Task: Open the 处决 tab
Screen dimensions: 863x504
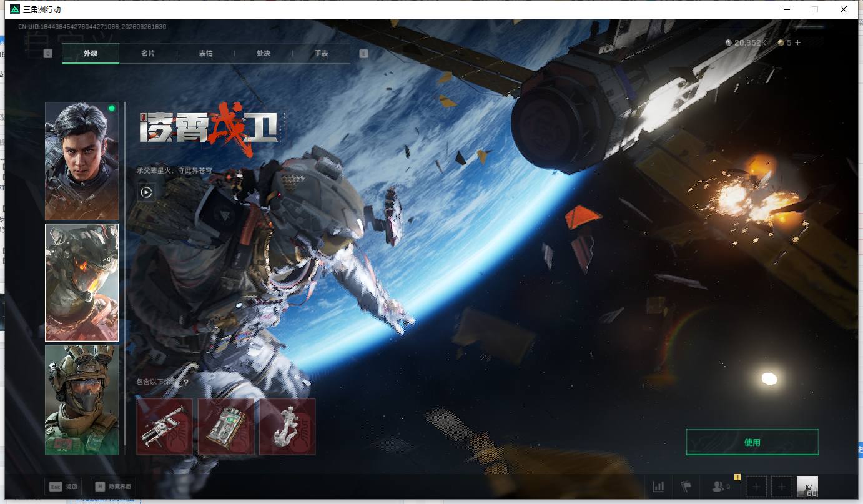Action: (263, 54)
